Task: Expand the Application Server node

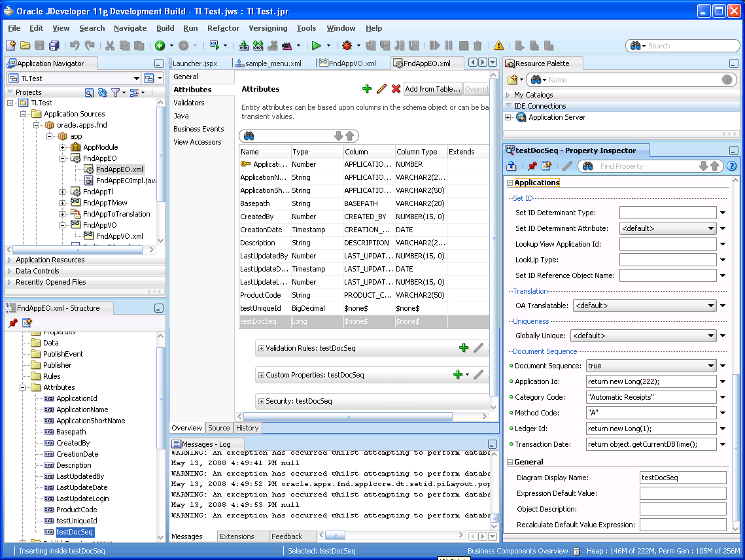Action: click(x=508, y=117)
